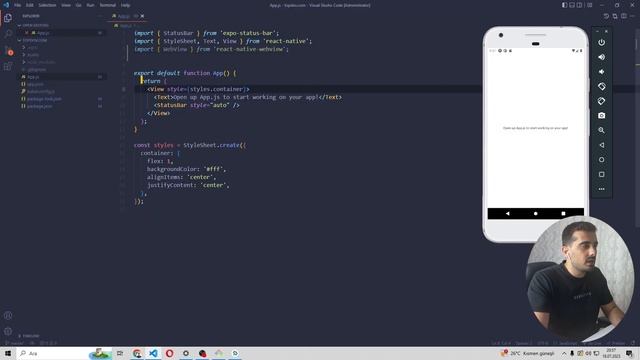
Task: Close the App.js editor tab
Action: click(142, 16)
